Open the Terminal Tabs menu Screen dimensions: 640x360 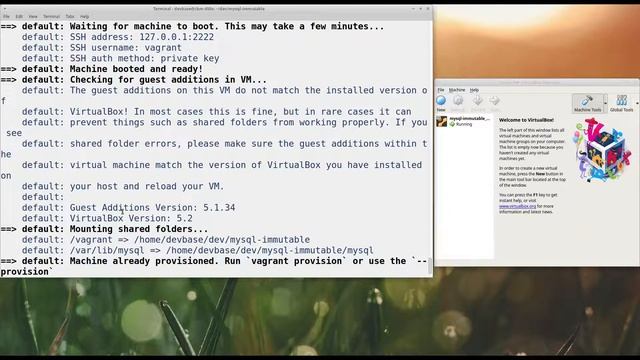click(x=70, y=16)
